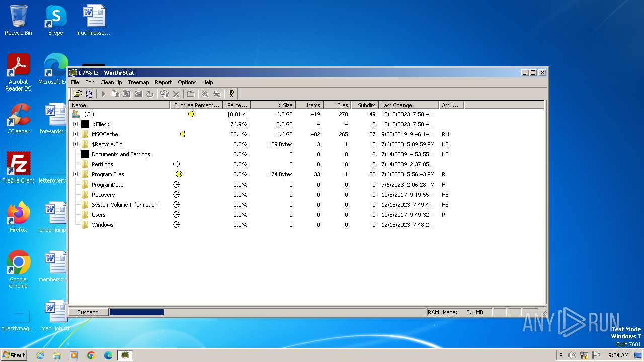Sort by the Items column header

tap(309, 105)
